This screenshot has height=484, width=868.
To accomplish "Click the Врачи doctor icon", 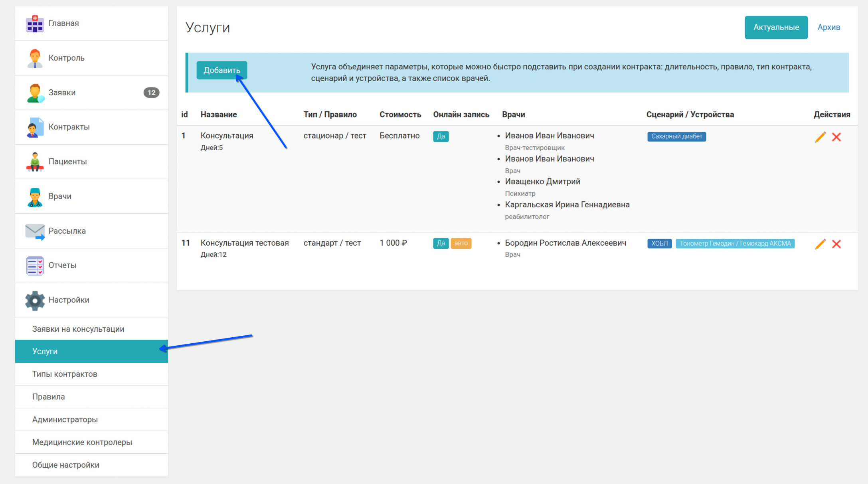I will [35, 197].
